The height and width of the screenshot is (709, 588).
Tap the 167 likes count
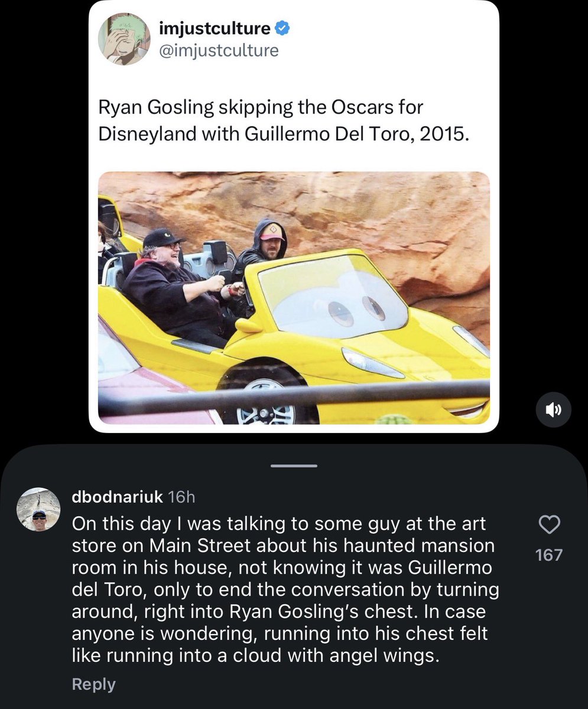549,555
